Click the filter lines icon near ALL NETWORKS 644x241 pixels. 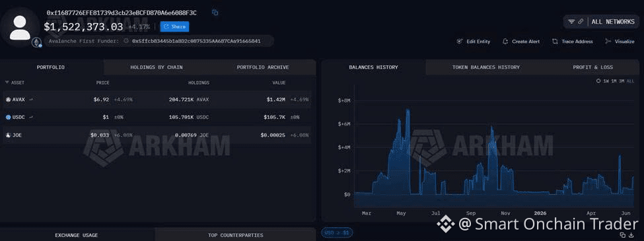tap(571, 22)
